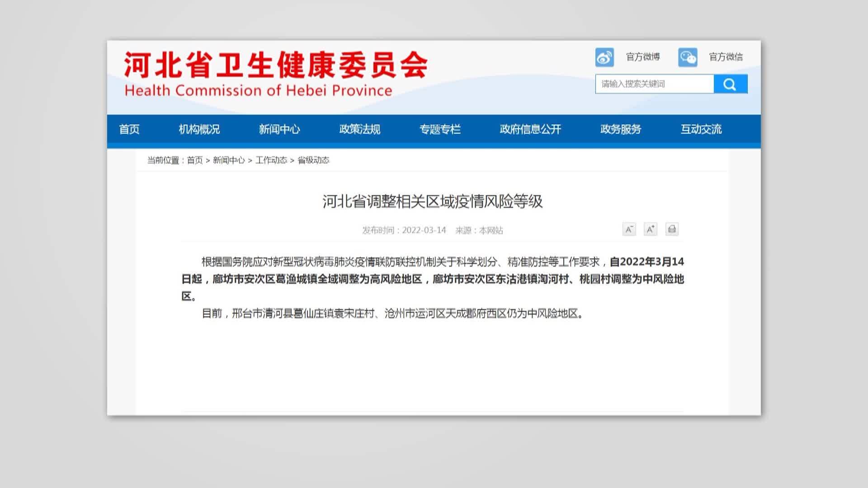This screenshot has width=868, height=488.
Task: Click the Weibo logo icon
Action: pyautogui.click(x=604, y=57)
